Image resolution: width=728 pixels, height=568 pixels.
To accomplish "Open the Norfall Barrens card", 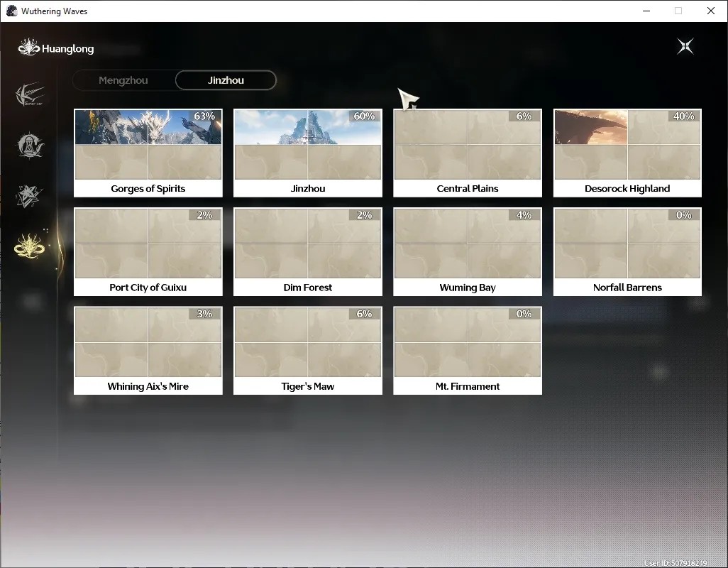I will 627,252.
